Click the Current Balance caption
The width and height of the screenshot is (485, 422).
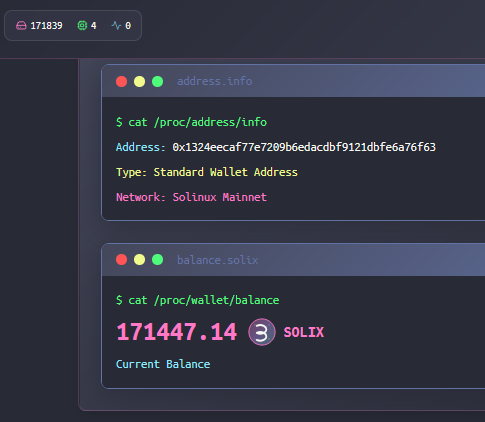point(163,364)
